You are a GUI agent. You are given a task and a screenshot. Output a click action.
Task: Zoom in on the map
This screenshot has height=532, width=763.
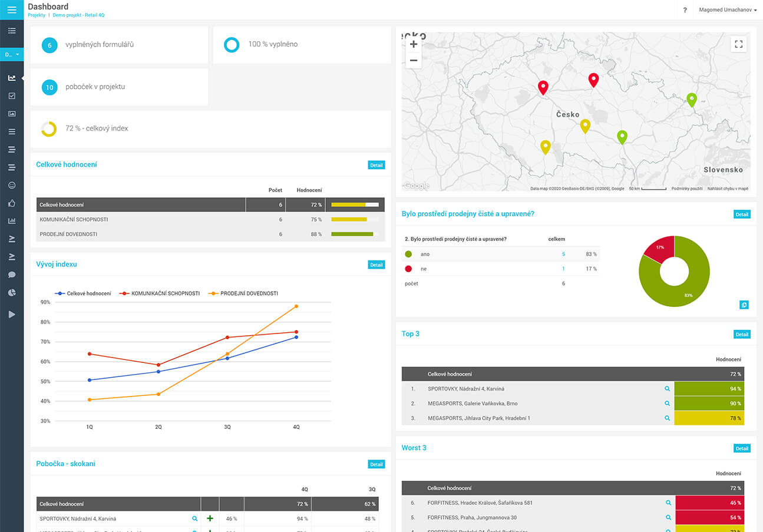tap(414, 44)
